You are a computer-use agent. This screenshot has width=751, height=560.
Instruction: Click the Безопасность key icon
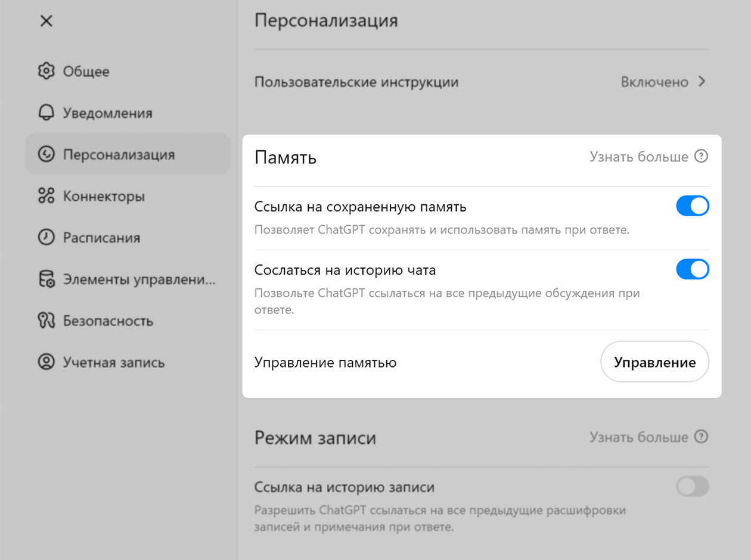46,321
